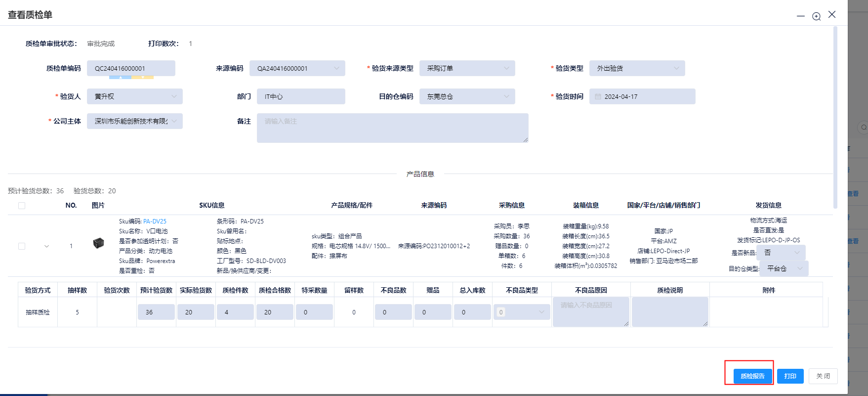
Task: Open the 验货来源类型 dropdown showing 采购订单
Action: 467,68
